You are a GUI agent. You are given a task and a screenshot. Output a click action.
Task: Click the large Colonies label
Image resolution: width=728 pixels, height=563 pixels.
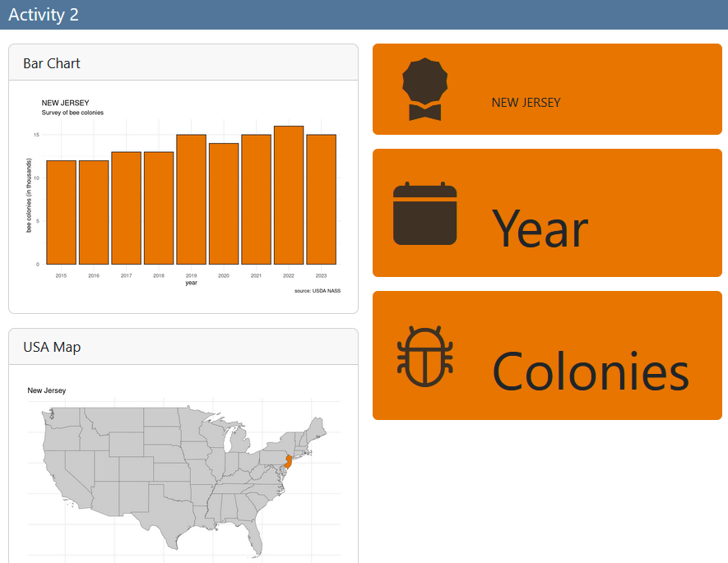[x=590, y=371]
